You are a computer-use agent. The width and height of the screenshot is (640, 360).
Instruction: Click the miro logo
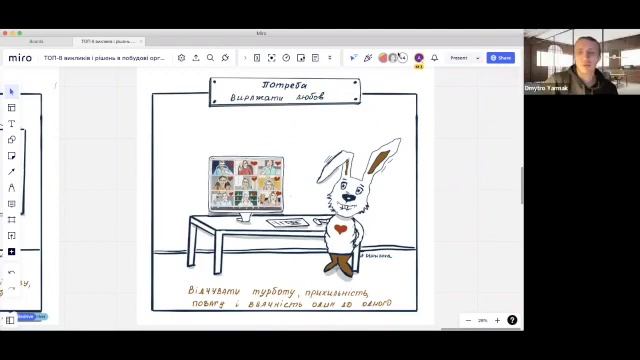point(20,58)
